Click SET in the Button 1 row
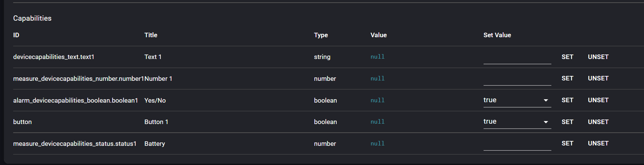 [567, 122]
